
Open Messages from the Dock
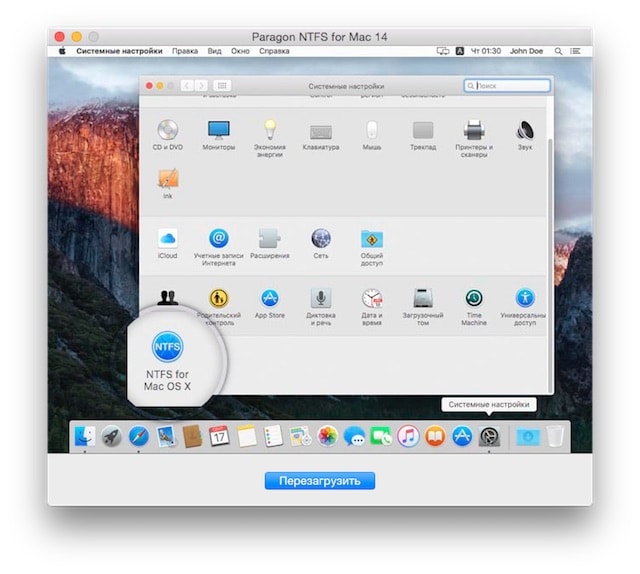coord(354,436)
